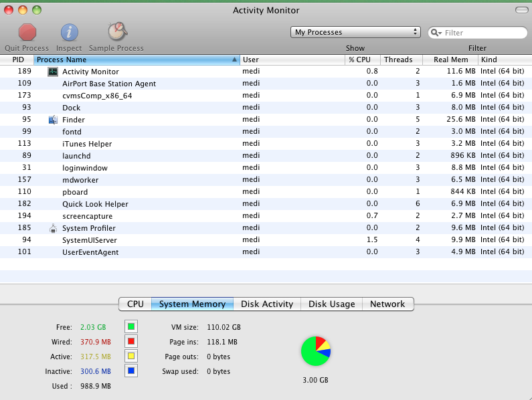Click the Quit Process stop-sign icon

pyautogui.click(x=27, y=31)
